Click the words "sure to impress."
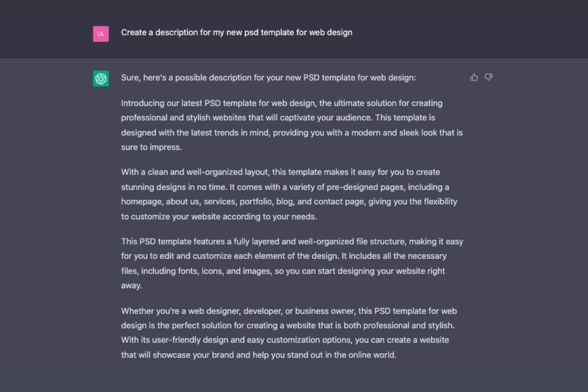 click(151, 147)
